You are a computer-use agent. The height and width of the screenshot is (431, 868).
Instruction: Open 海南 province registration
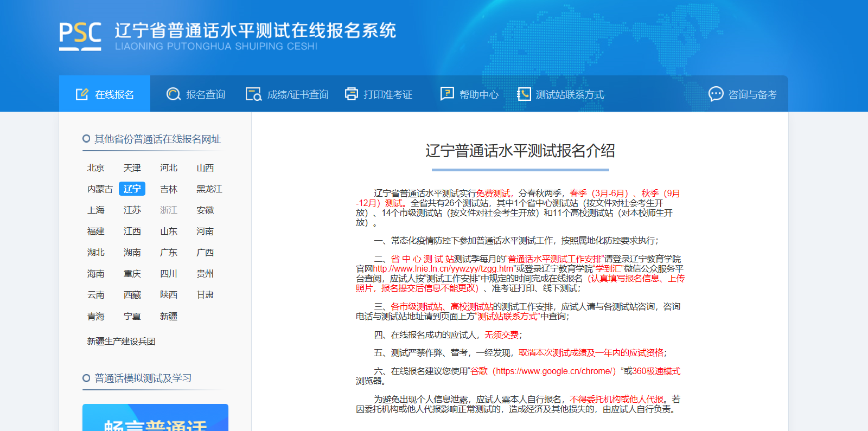pyautogui.click(x=96, y=274)
